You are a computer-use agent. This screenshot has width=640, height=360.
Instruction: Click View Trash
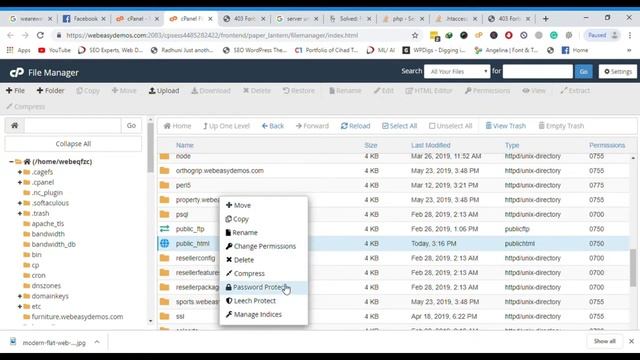click(505, 126)
